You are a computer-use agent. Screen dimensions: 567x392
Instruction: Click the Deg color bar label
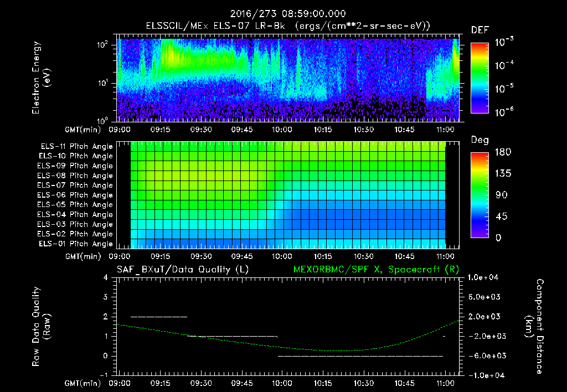(480, 140)
